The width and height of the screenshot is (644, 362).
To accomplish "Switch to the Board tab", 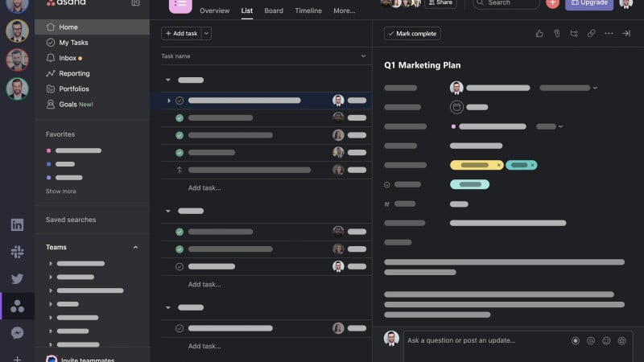I will (x=274, y=10).
